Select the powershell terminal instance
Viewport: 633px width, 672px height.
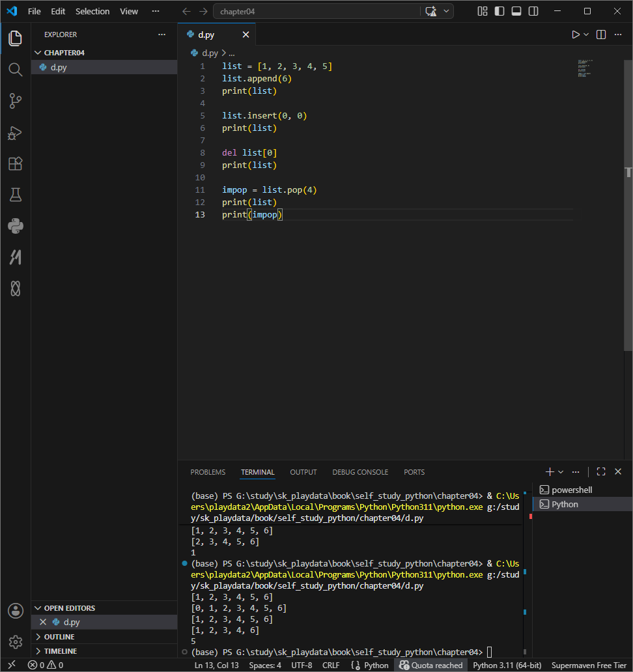(x=584, y=490)
